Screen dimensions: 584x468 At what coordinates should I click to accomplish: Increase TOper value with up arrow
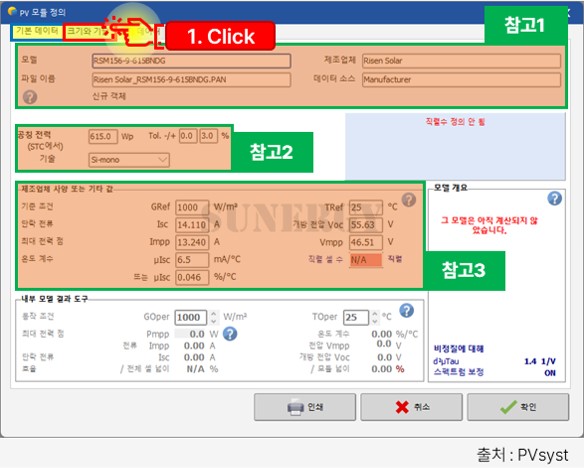click(x=375, y=314)
